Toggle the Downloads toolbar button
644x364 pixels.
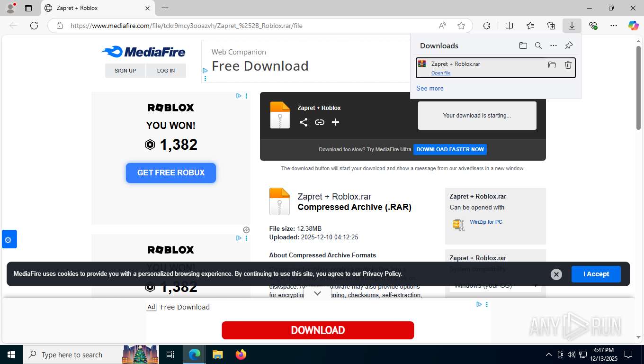(572, 26)
